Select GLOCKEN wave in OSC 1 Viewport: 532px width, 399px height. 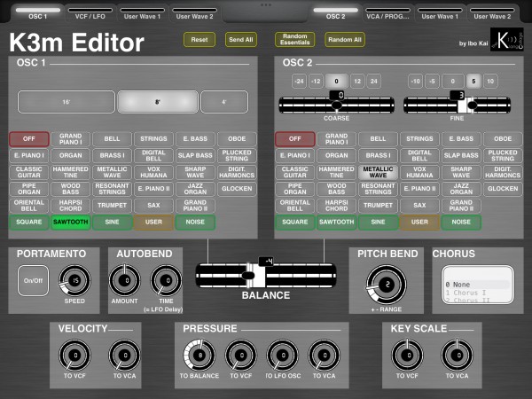pos(237,189)
